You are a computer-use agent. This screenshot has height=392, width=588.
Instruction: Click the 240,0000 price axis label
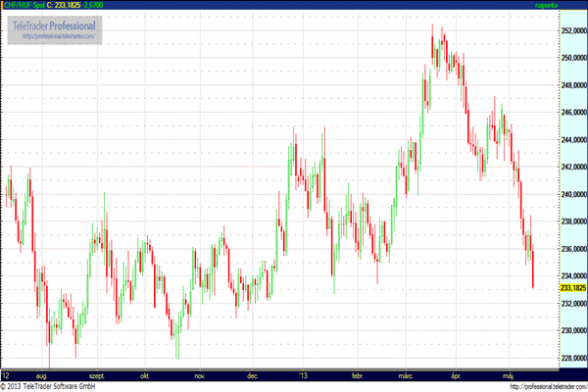point(571,194)
